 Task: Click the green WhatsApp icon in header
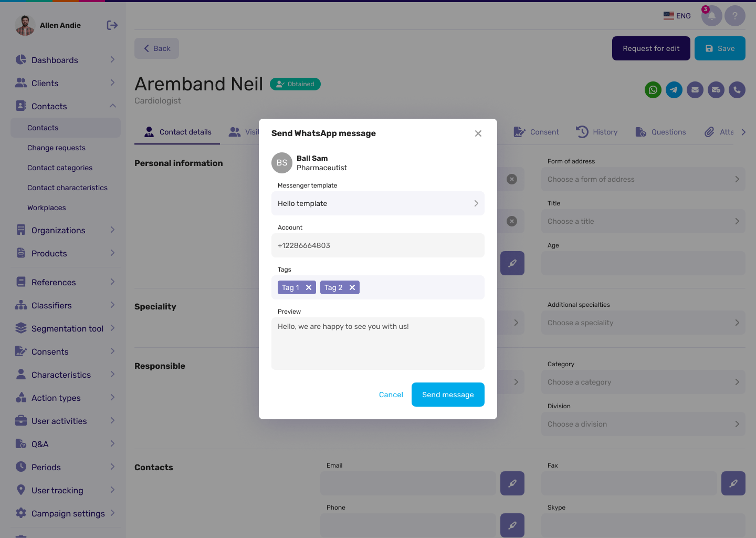click(x=653, y=90)
